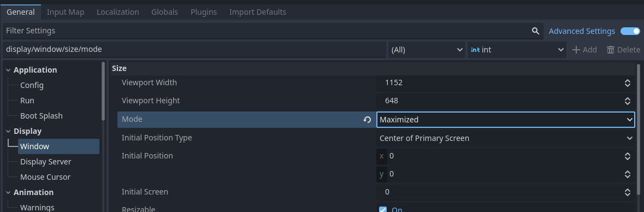Open the (All) feature filter dropdown
The image size is (644, 212).
[427, 50]
